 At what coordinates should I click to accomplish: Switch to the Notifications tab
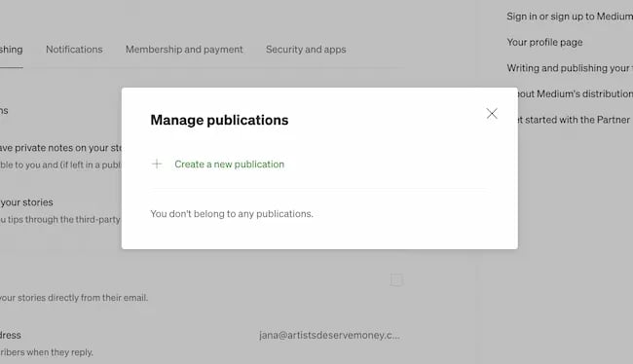74,50
